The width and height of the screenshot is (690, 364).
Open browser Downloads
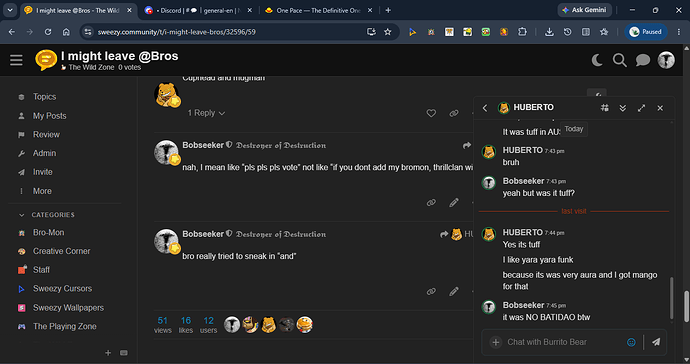[549, 32]
